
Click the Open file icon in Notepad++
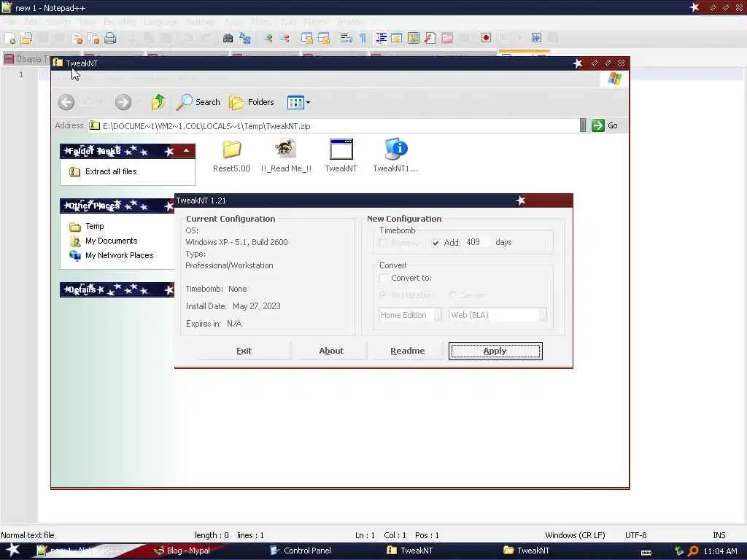[x=26, y=38]
